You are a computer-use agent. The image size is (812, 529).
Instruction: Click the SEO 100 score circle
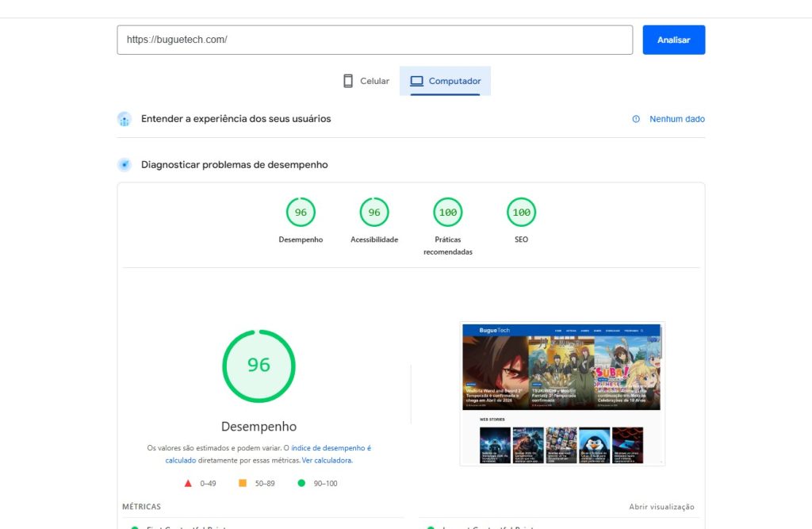(521, 212)
